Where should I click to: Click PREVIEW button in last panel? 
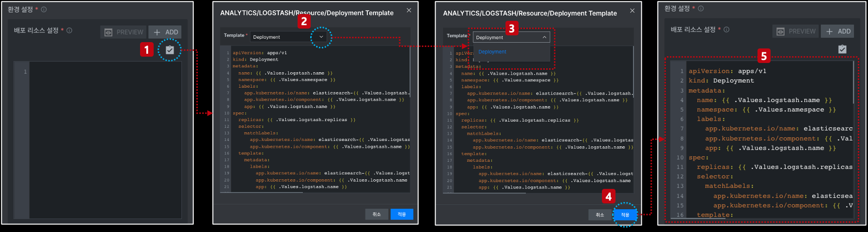point(796,31)
